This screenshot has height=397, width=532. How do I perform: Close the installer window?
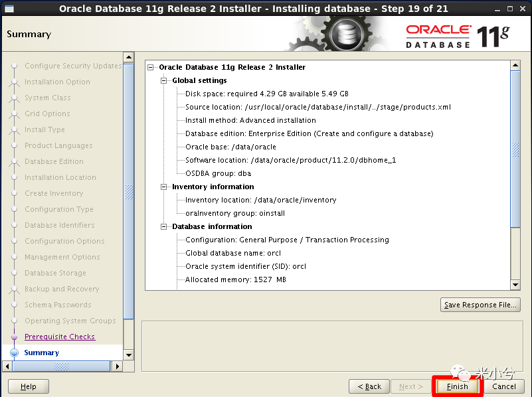click(x=523, y=9)
